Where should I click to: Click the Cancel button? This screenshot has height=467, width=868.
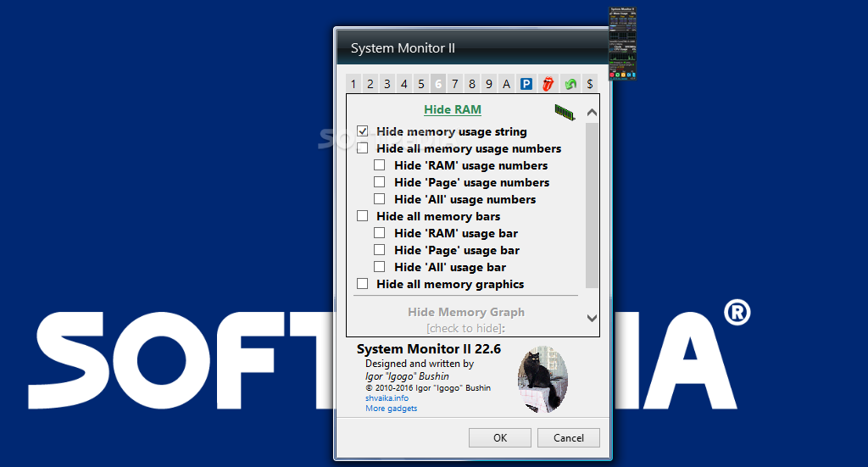(569, 437)
